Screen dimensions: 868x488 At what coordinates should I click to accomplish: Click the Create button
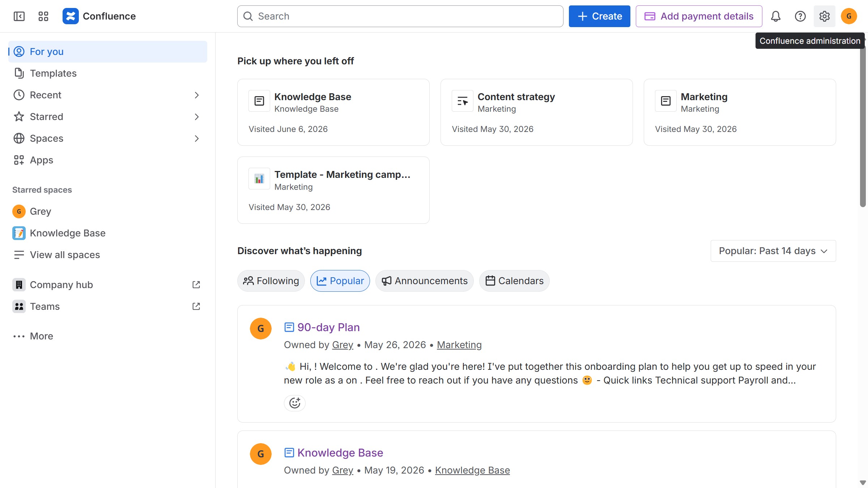(x=599, y=16)
